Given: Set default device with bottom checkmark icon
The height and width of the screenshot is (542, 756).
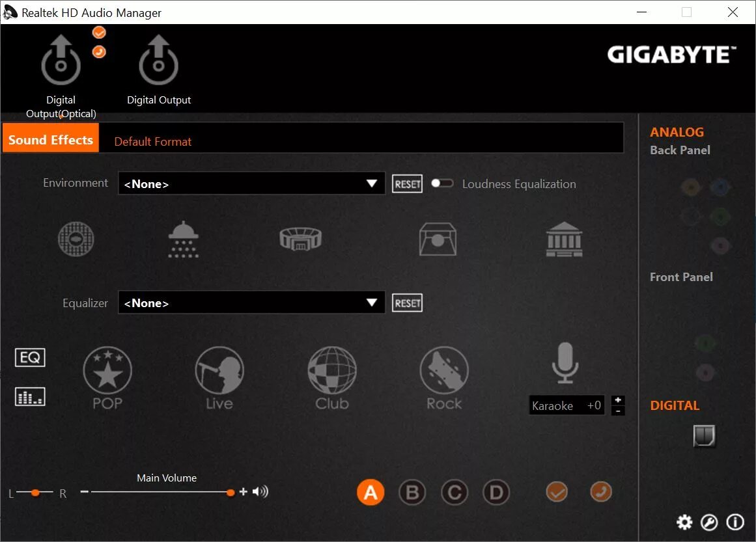Looking at the screenshot, I should tap(557, 492).
